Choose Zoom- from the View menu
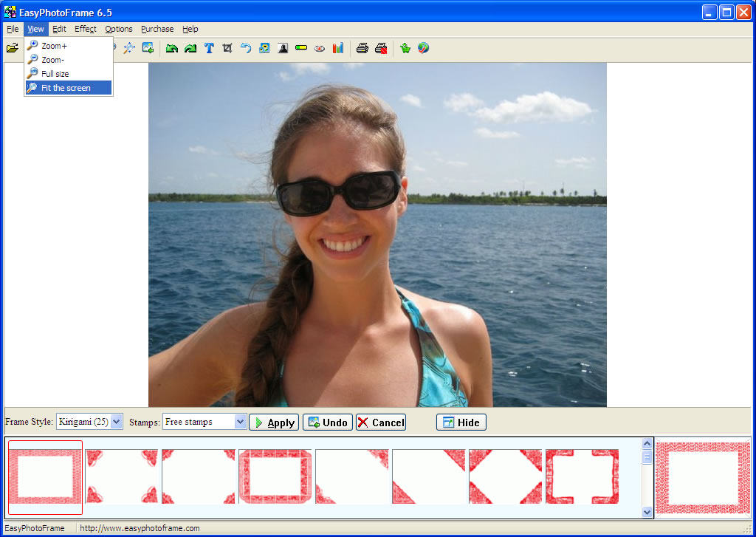756x537 pixels. [x=69, y=60]
